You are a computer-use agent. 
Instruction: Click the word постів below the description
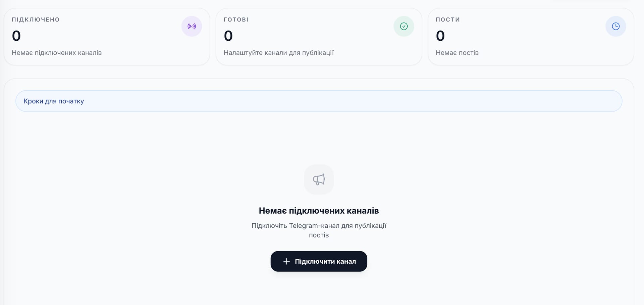319,235
